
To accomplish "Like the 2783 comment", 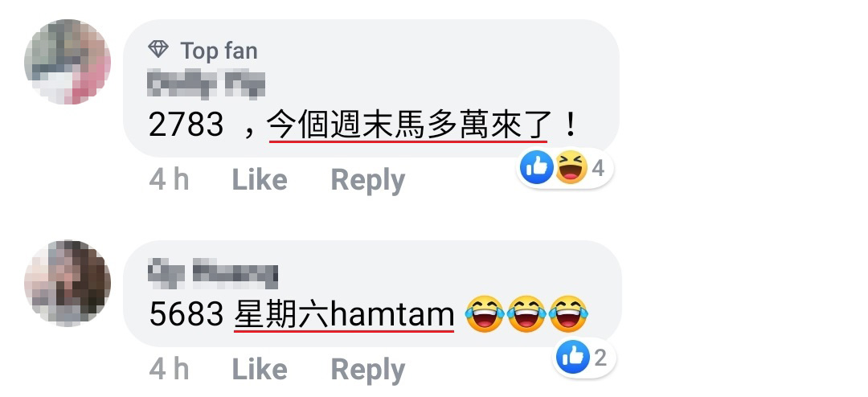I will click(x=260, y=180).
